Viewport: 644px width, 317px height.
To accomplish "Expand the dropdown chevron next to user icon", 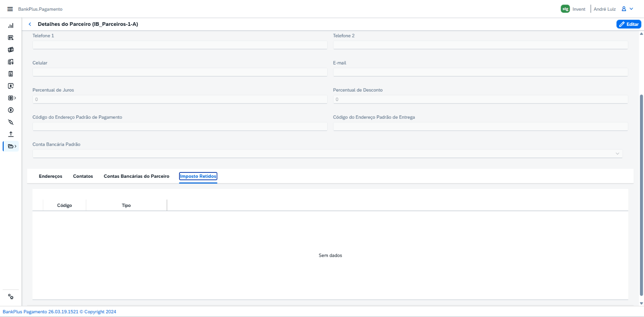I will click(631, 9).
